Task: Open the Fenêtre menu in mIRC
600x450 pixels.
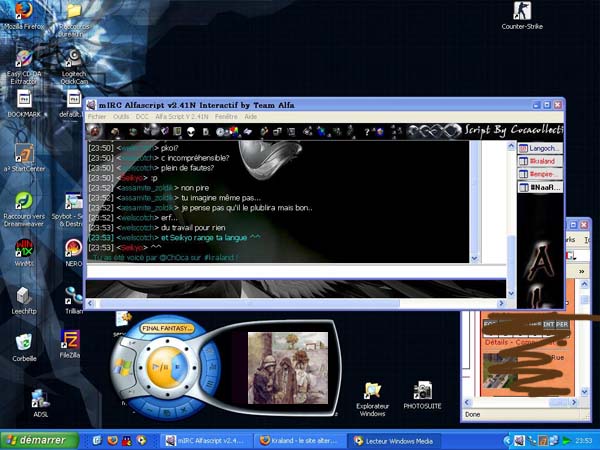Action: (x=226, y=117)
